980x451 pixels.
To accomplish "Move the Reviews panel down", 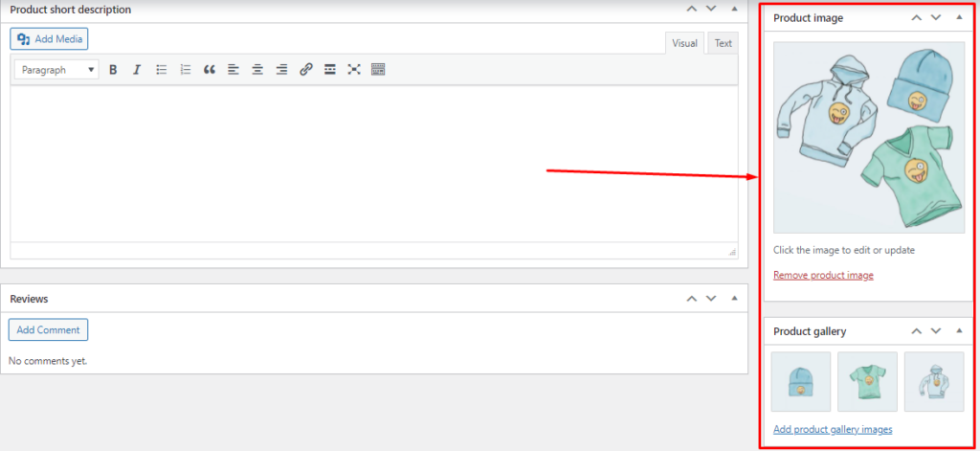I will click(711, 299).
